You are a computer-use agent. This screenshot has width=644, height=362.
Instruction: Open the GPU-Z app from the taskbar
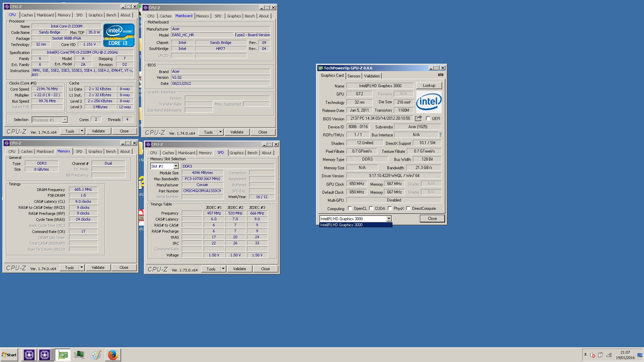click(x=62, y=355)
